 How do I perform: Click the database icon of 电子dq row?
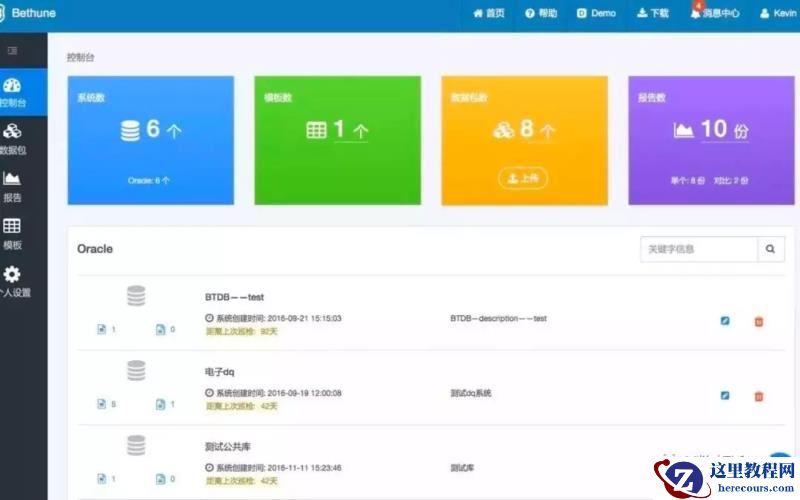coord(136,371)
